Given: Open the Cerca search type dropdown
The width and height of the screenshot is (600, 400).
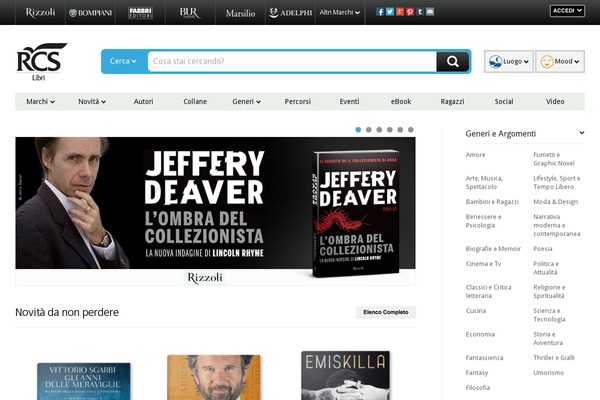Looking at the screenshot, I should (123, 61).
